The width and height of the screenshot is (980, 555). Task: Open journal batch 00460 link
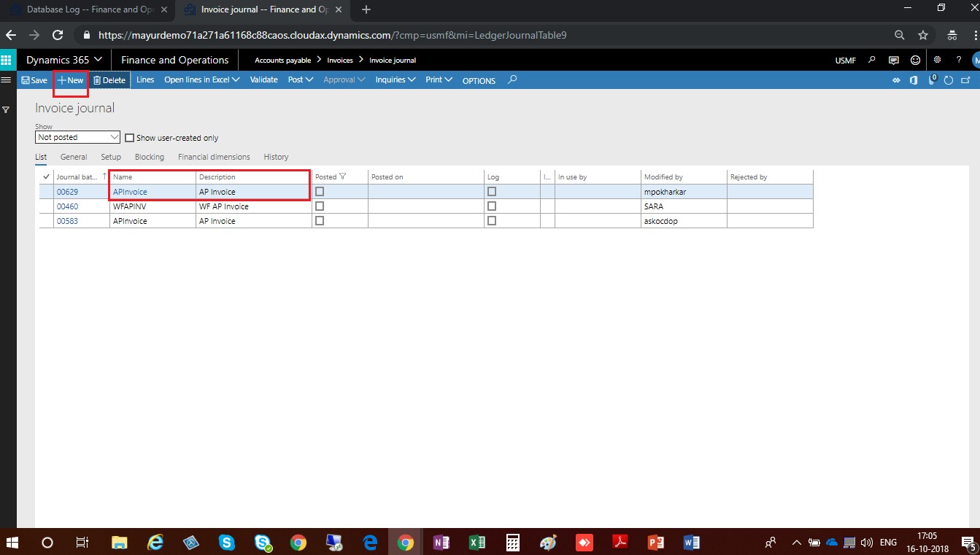[x=67, y=206]
